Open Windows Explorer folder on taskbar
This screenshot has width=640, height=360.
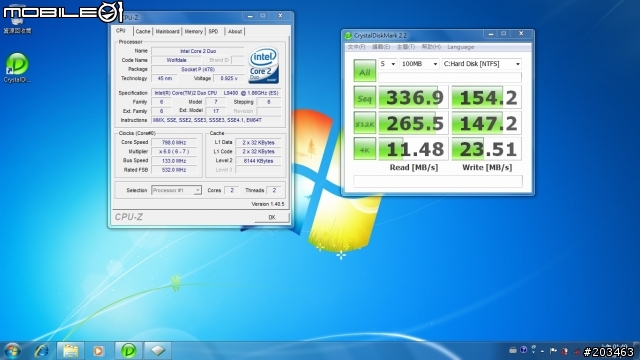[70, 350]
